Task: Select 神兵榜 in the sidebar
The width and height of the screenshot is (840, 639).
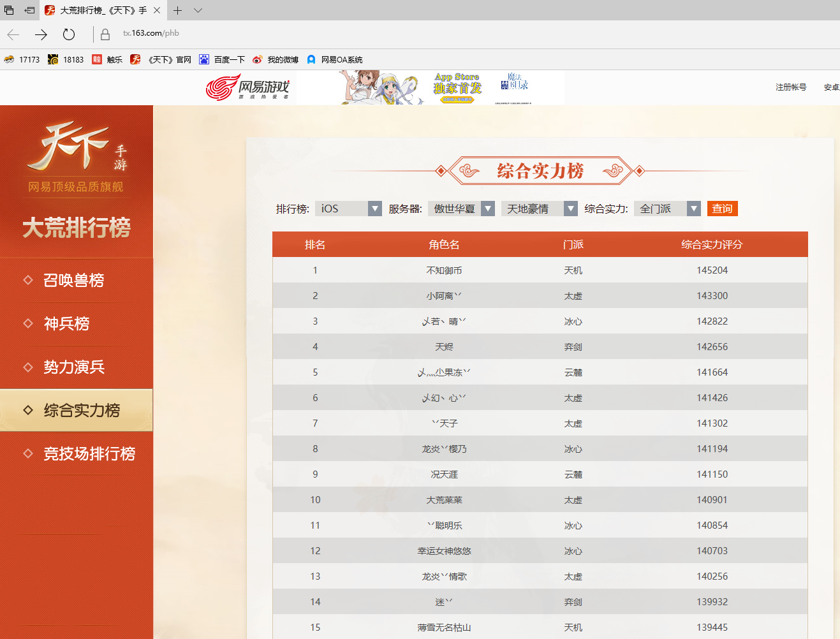Action: point(66,323)
